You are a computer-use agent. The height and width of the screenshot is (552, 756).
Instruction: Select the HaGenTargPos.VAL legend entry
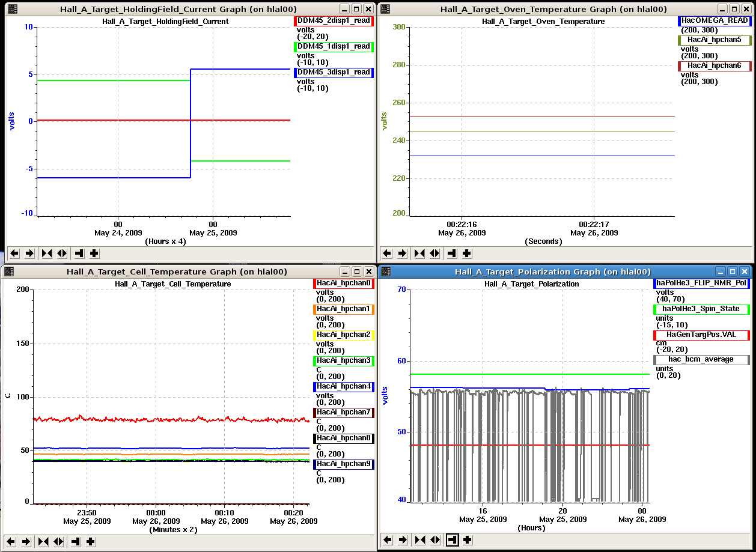tap(701, 335)
